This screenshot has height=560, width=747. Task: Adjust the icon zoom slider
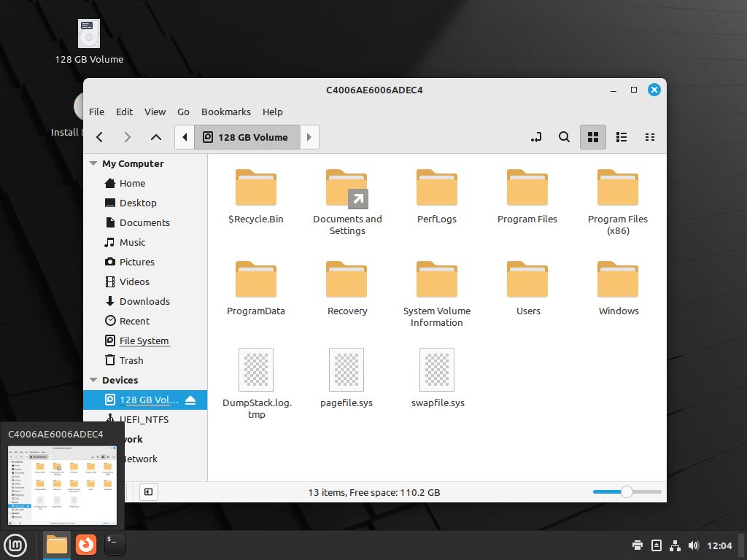click(x=626, y=492)
